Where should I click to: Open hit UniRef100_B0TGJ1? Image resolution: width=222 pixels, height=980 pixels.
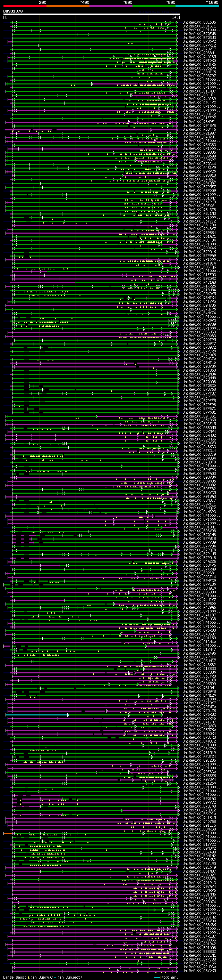point(199,26)
